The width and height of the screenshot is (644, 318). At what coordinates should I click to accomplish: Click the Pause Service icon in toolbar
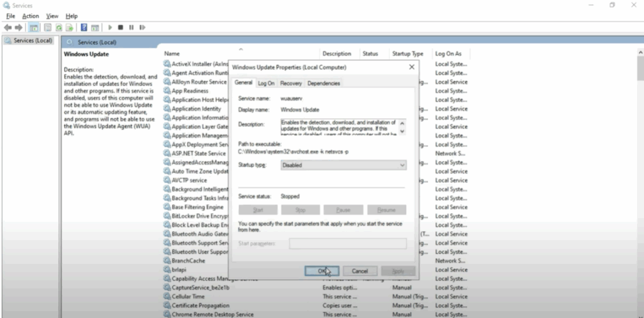pyautogui.click(x=131, y=28)
